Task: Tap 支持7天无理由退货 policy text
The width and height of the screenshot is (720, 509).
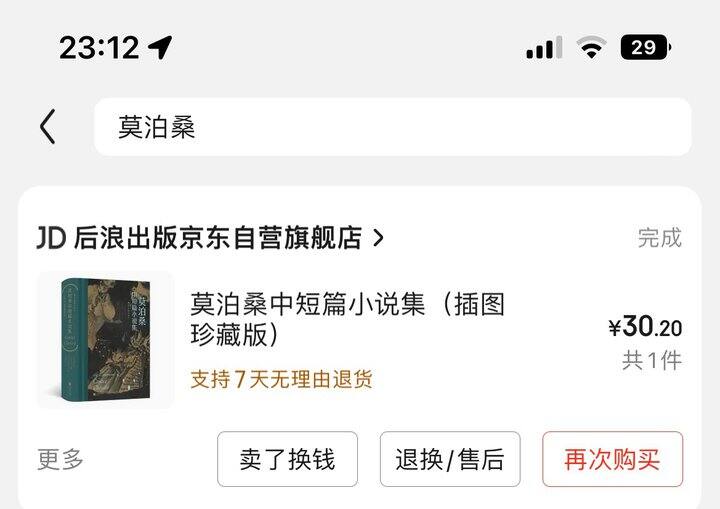Action: 281,379
